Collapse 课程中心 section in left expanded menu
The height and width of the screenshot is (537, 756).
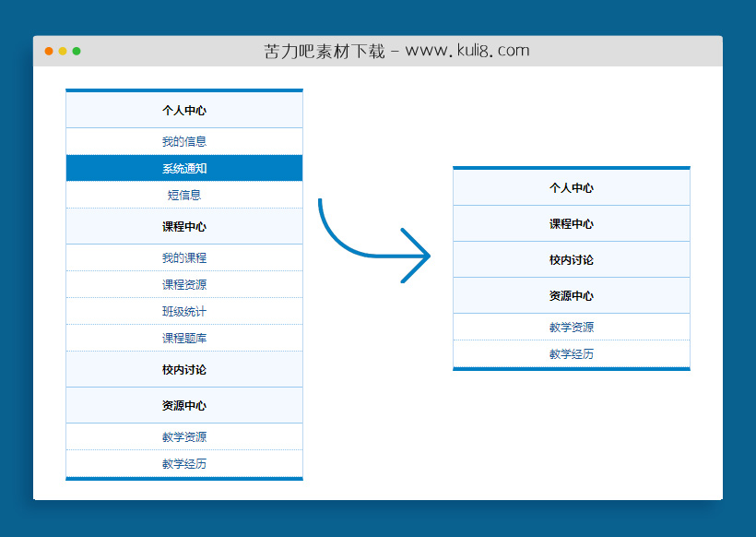[x=184, y=227]
